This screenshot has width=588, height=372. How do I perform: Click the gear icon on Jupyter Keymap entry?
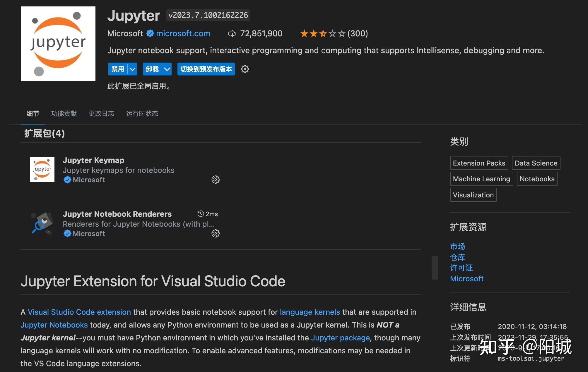click(216, 180)
